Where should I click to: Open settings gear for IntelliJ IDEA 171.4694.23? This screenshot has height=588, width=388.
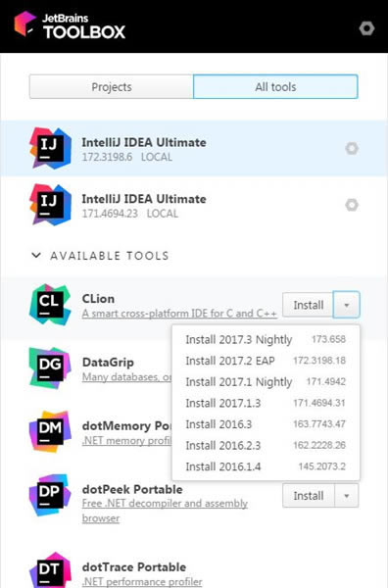(x=352, y=205)
